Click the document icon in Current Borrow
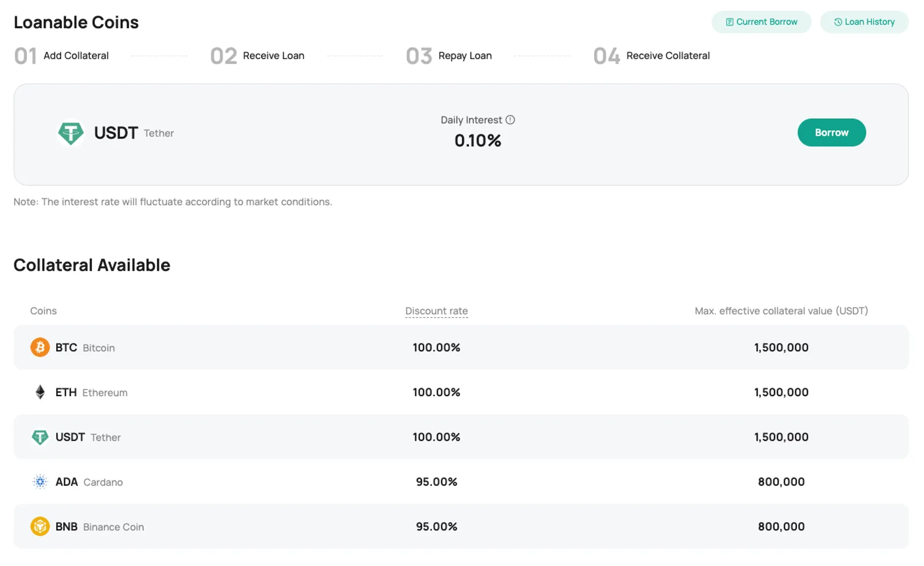 730,22
